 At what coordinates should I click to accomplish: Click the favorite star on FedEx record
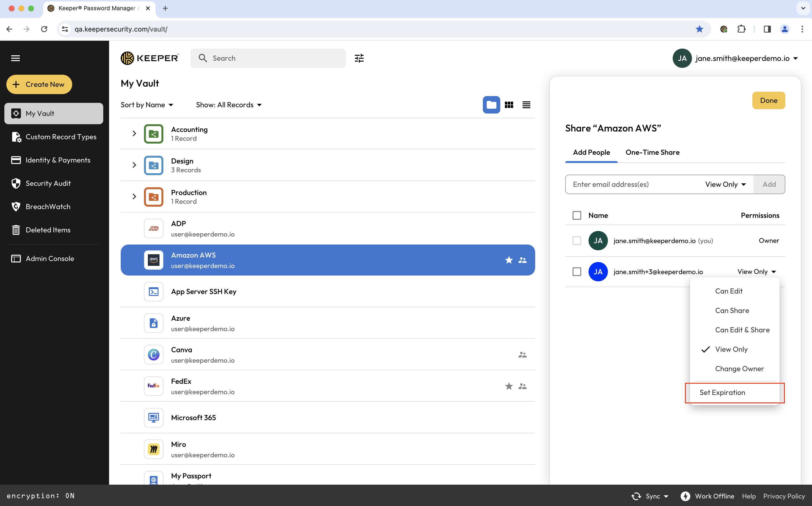click(509, 386)
